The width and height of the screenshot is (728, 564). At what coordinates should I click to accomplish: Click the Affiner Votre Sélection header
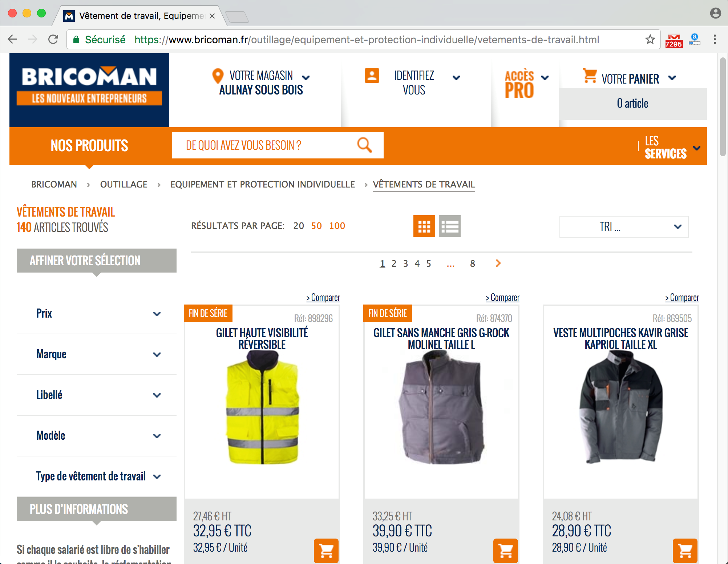pos(97,261)
